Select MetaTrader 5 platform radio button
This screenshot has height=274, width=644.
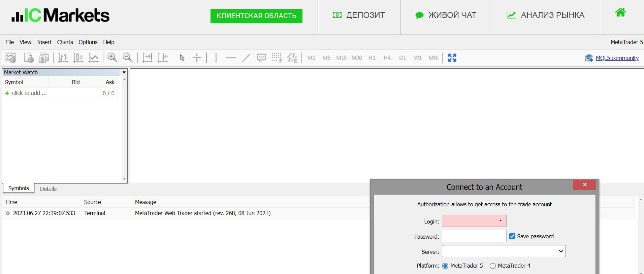tap(445, 266)
